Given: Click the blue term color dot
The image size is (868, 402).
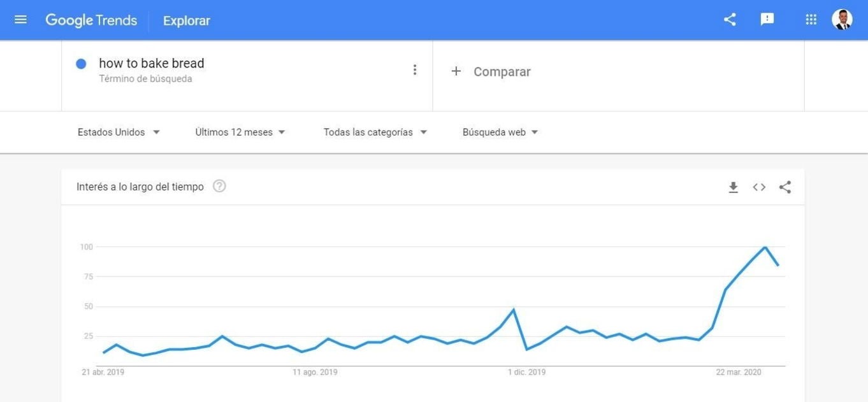Looking at the screenshot, I should 81,64.
